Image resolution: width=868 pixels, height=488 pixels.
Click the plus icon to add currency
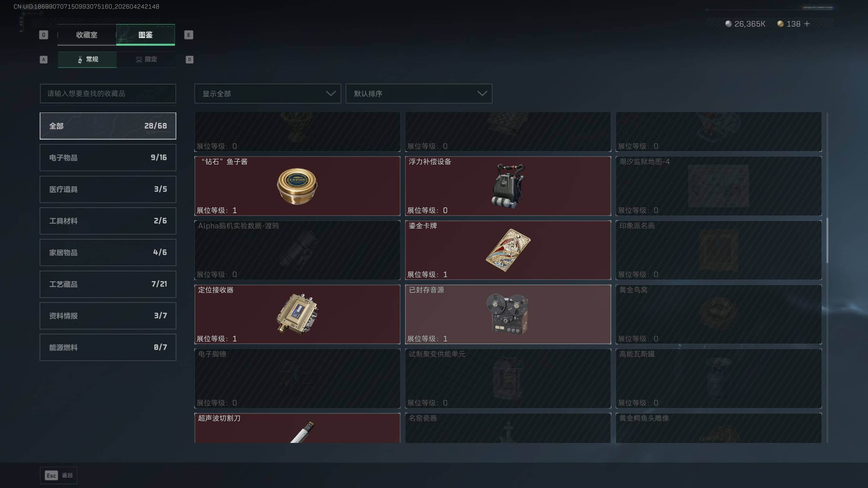tap(807, 24)
